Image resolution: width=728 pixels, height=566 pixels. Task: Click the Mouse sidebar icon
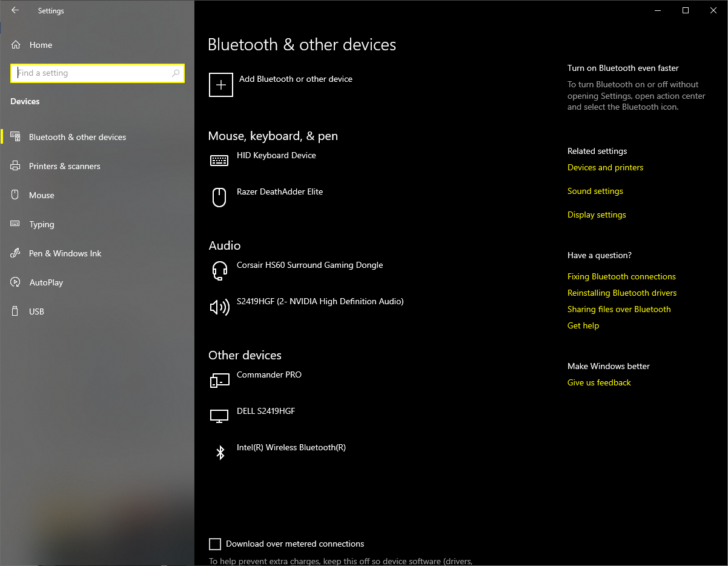click(x=15, y=195)
